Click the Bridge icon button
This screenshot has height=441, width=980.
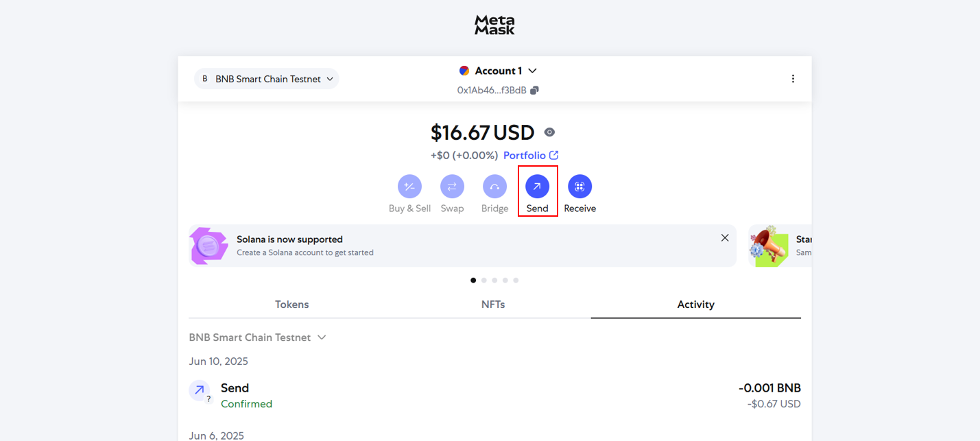coord(494,187)
